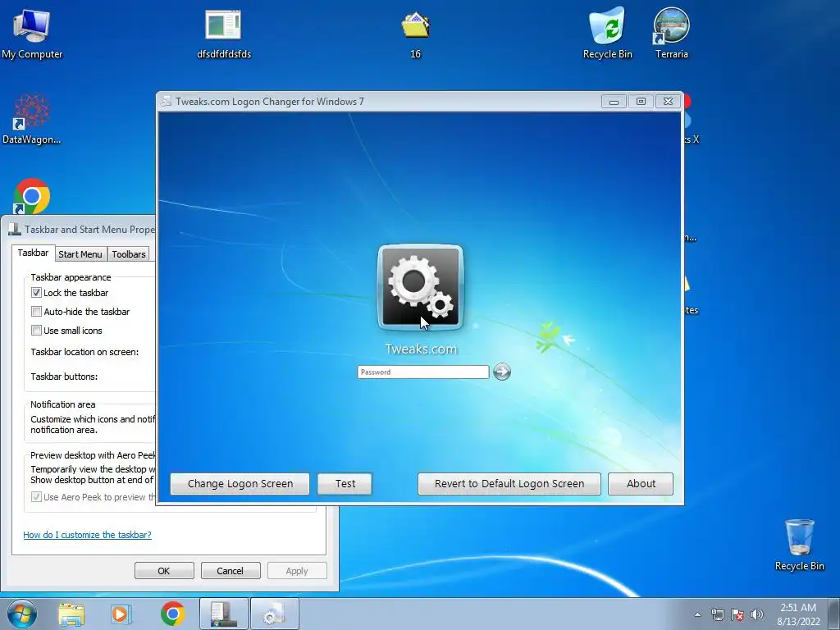The width and height of the screenshot is (840, 630).
Task: Click the Password field in logon preview
Action: (x=423, y=372)
